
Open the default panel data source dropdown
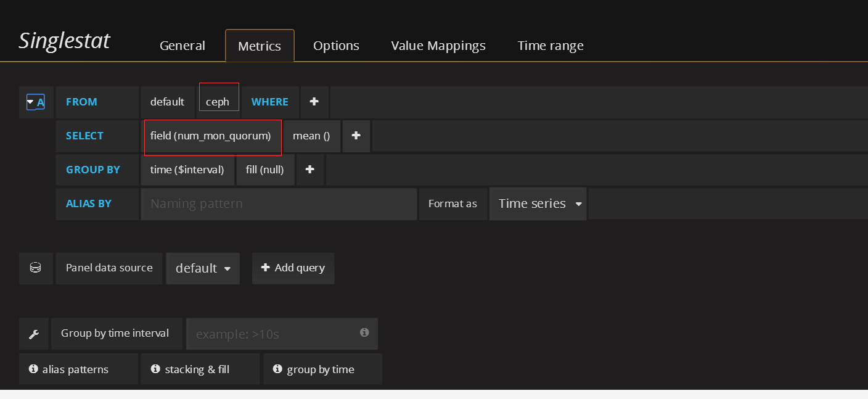(202, 268)
